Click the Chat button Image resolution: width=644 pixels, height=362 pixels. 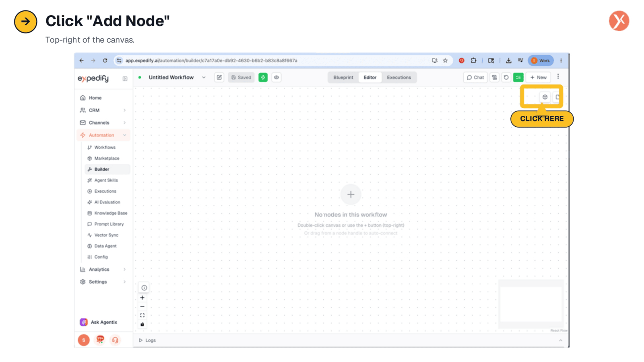[475, 77]
